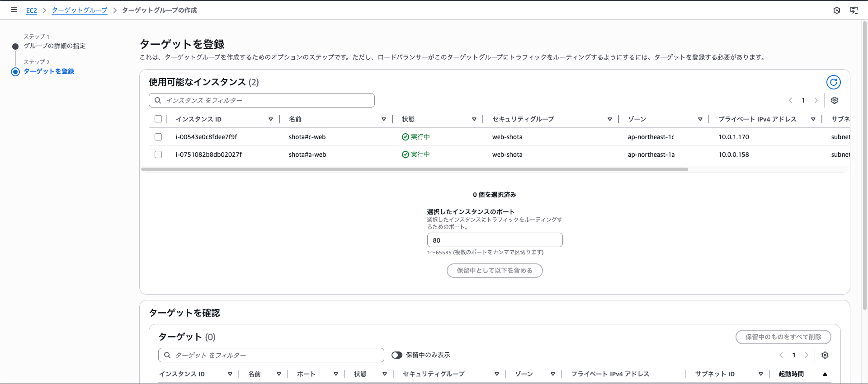
Task: Toggle the show pending only switch
Action: (397, 355)
